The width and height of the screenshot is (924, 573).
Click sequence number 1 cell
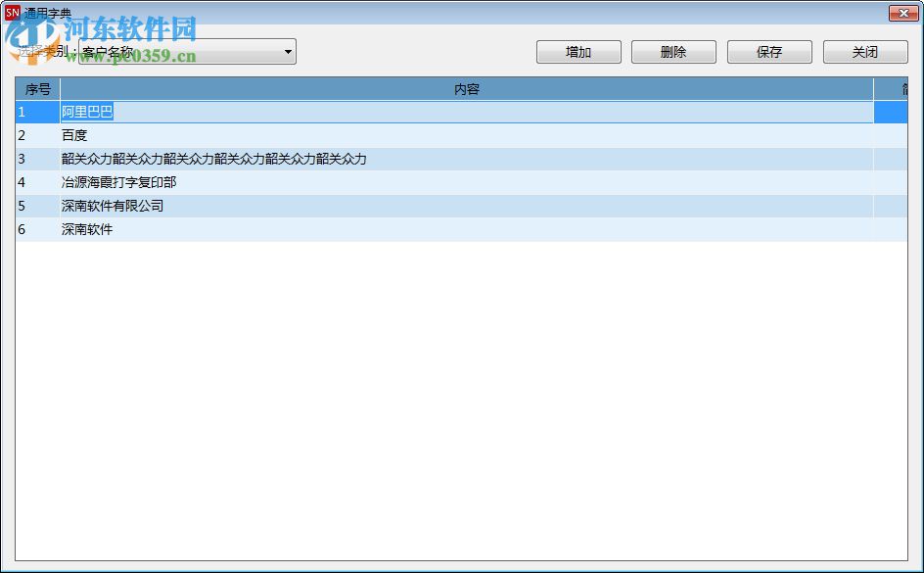pos(38,112)
